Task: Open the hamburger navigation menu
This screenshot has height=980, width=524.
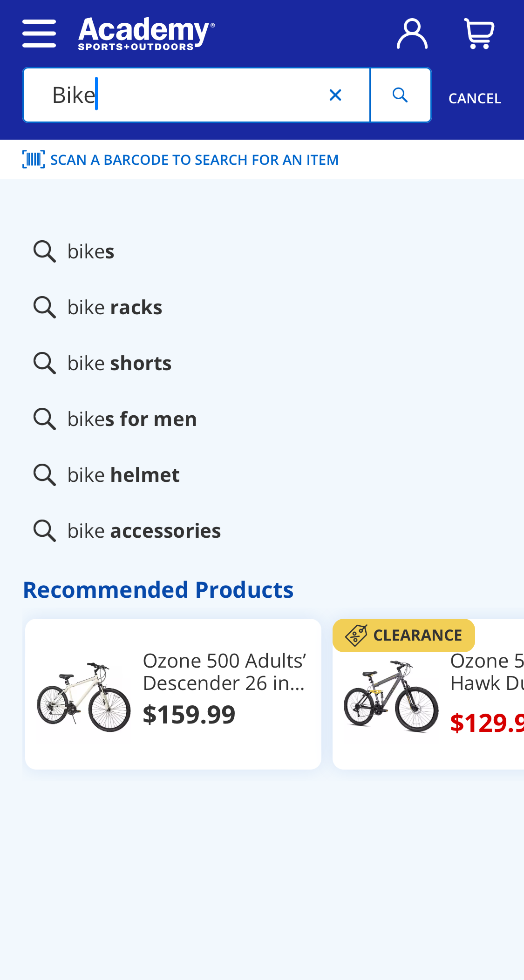Action: [x=39, y=33]
